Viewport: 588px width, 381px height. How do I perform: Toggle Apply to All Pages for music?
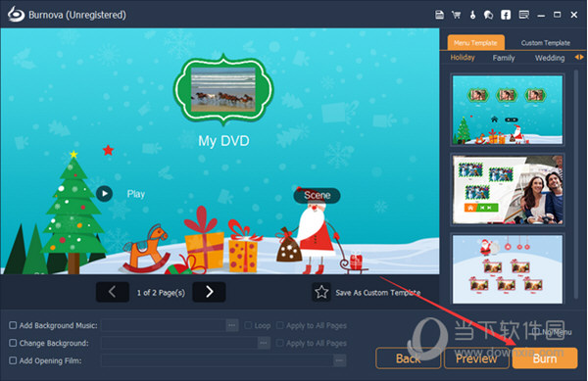click(x=279, y=325)
